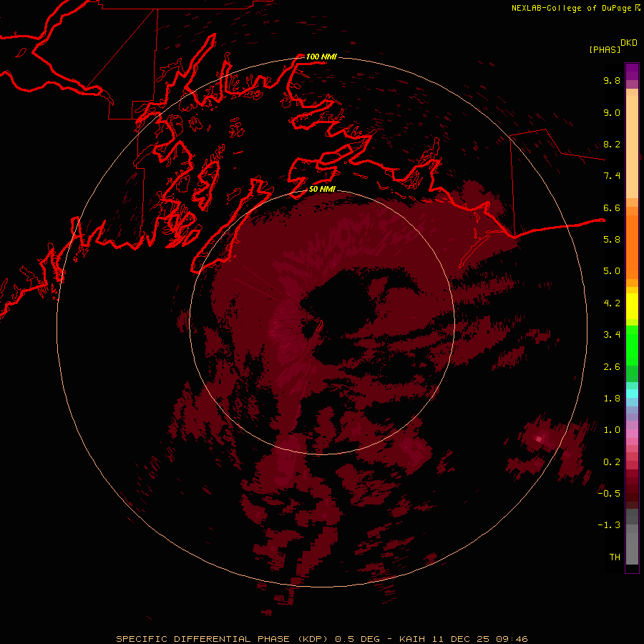Click the 5.0 scale value

pos(612,271)
